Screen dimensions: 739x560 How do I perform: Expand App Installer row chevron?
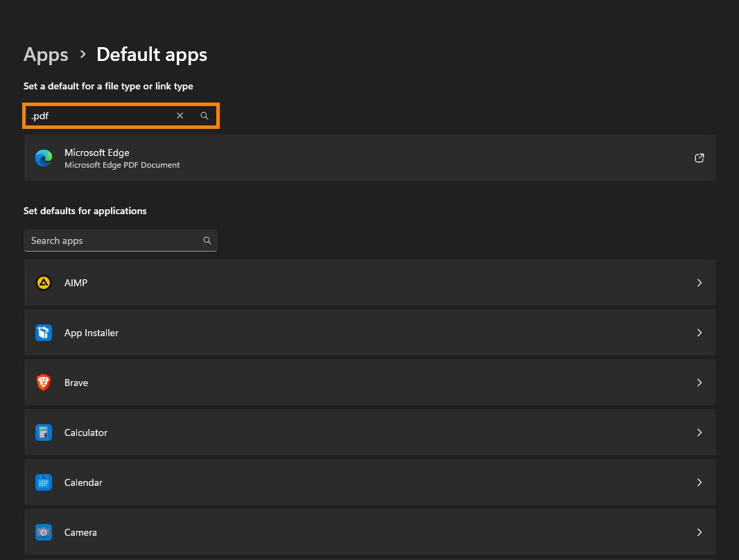click(699, 333)
